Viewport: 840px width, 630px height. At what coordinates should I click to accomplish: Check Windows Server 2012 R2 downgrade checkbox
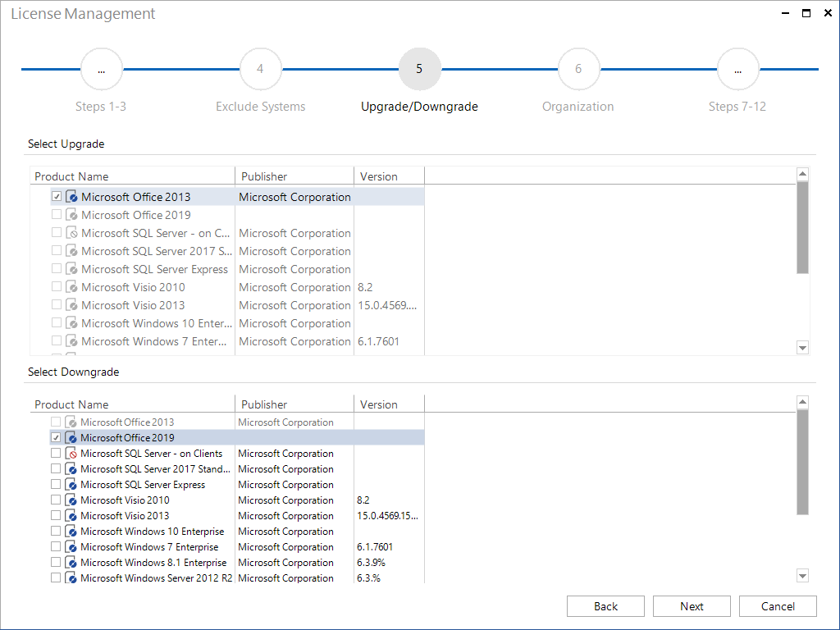(x=56, y=577)
